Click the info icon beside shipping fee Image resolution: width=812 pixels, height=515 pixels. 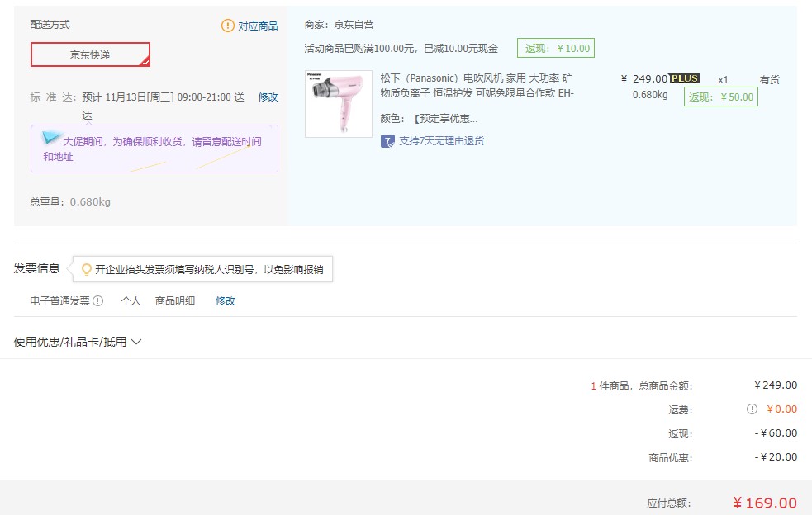[752, 409]
